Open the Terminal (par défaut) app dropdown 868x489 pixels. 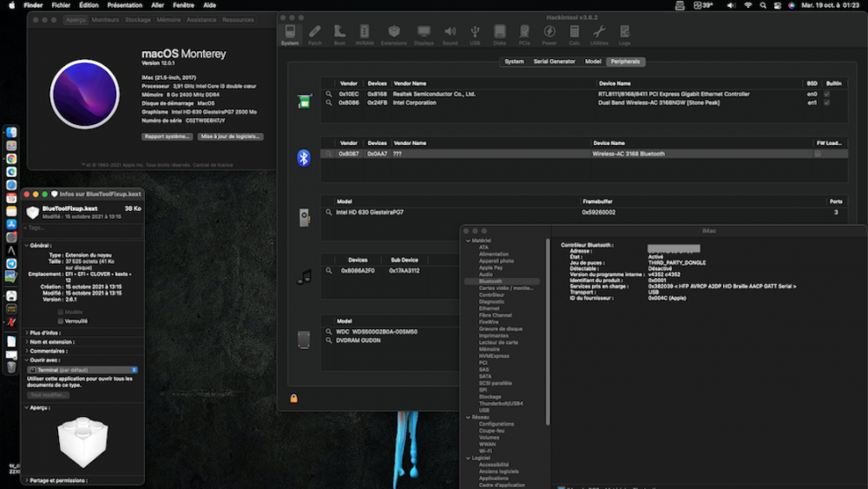click(x=82, y=370)
